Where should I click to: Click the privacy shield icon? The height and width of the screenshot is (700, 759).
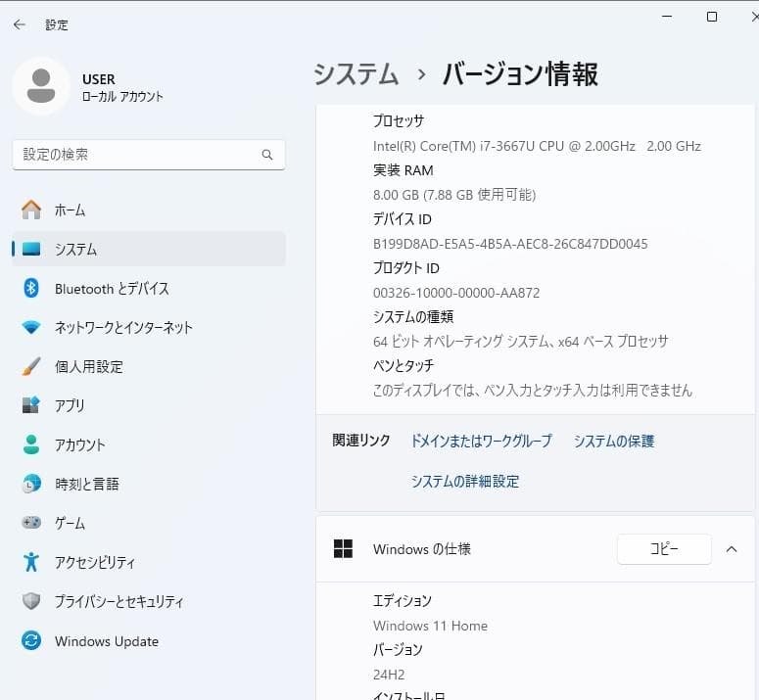(x=31, y=601)
